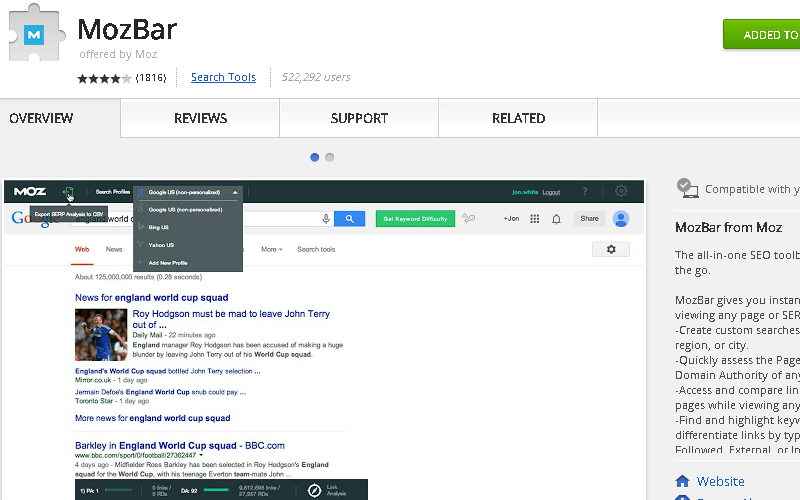Choose Bing US from the profile list

pyautogui.click(x=158, y=227)
